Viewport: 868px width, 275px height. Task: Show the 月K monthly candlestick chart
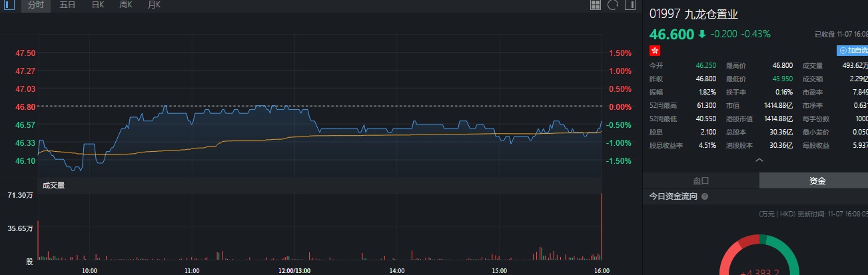(154, 5)
